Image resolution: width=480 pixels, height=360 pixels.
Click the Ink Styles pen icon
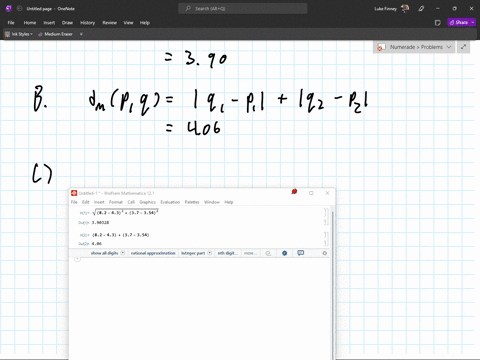pyautogui.click(x=7, y=34)
